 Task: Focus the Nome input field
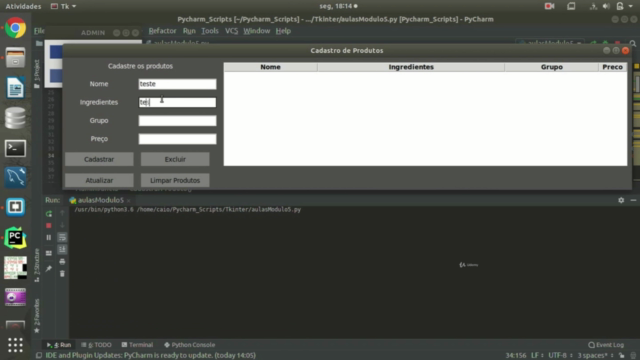(177, 84)
